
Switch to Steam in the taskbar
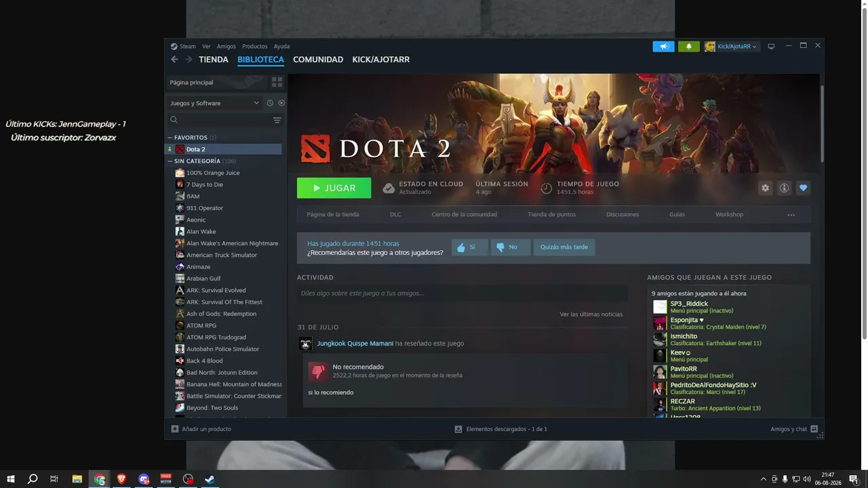pyautogui.click(x=210, y=479)
